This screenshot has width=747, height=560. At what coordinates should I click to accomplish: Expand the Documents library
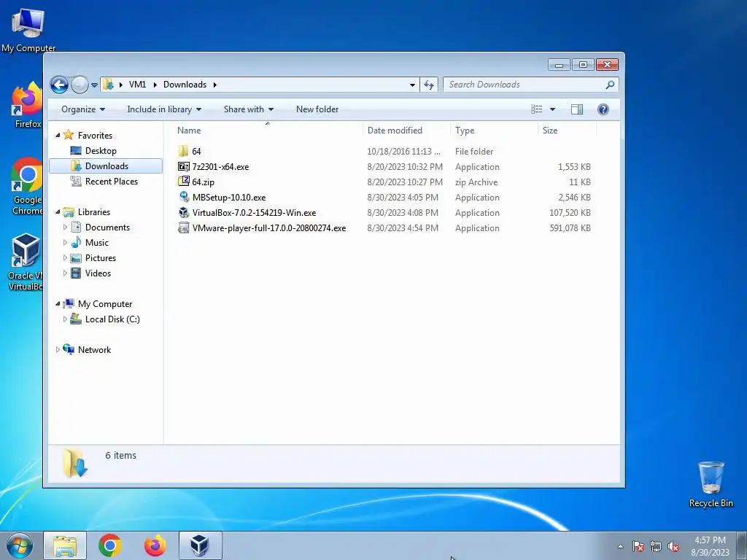click(65, 227)
